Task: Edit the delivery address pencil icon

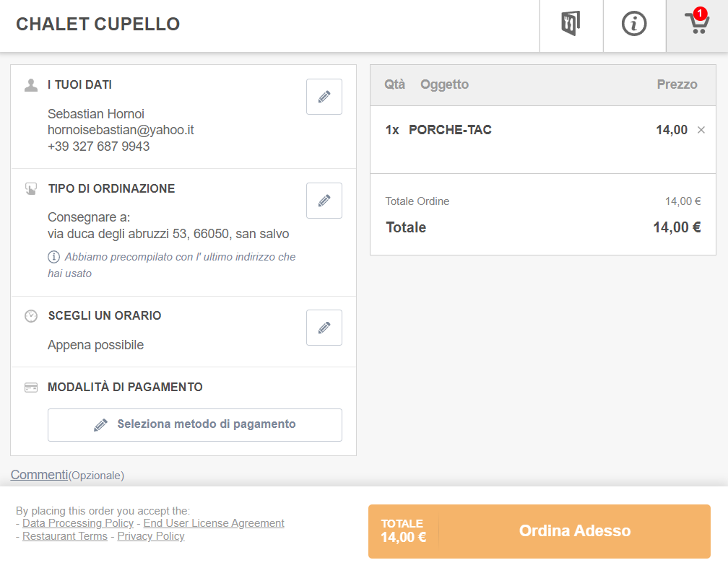Action: pos(324,201)
